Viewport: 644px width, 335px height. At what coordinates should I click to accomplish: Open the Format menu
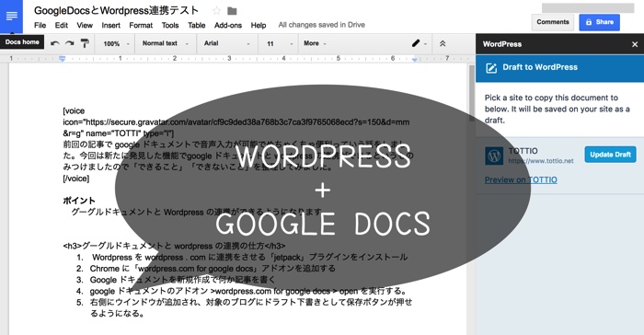[141, 25]
